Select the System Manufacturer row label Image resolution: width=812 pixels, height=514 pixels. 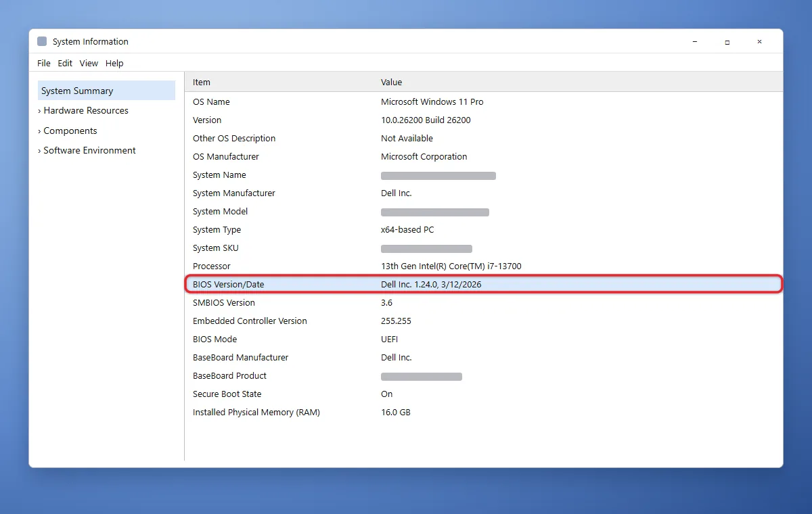(x=234, y=193)
